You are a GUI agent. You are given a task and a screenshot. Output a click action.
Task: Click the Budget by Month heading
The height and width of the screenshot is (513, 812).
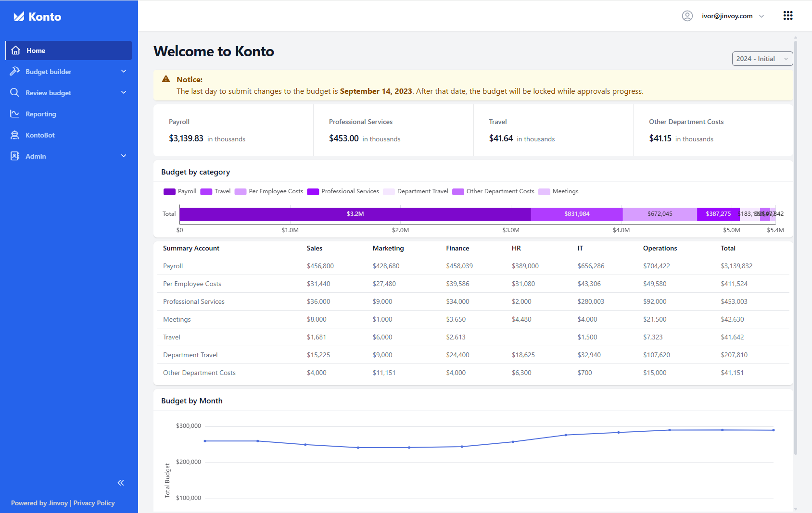click(192, 400)
